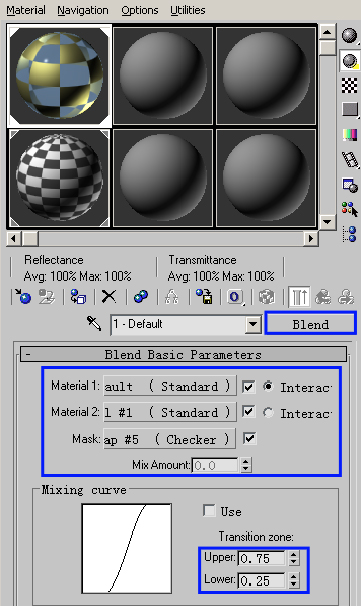Click the Mix Amount spinner arrows
The height and width of the screenshot is (606, 361).
tap(246, 465)
